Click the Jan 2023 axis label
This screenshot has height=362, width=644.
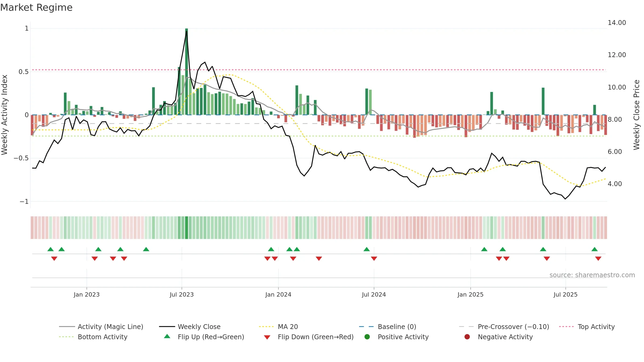tap(87, 295)
